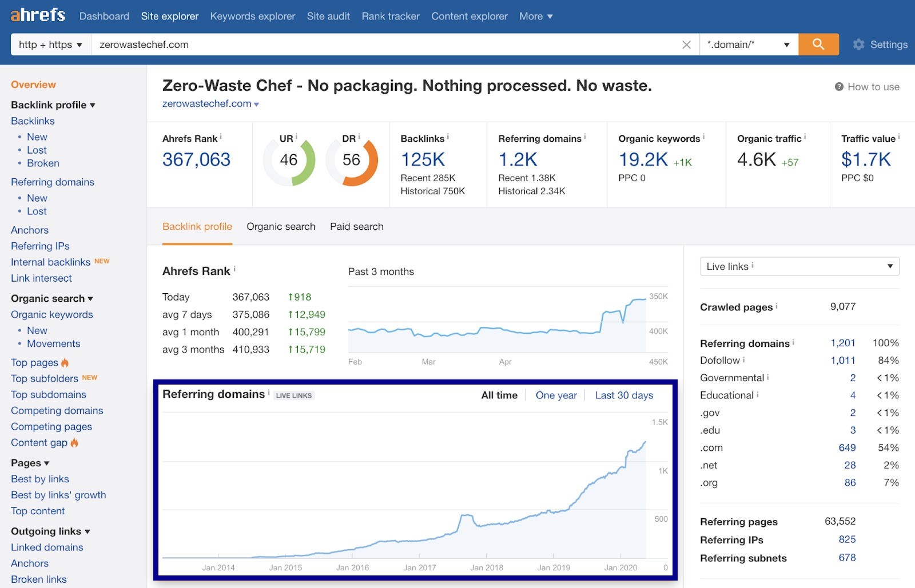The image size is (915, 588).
Task: Open Content gap in the sidebar
Action: point(39,442)
